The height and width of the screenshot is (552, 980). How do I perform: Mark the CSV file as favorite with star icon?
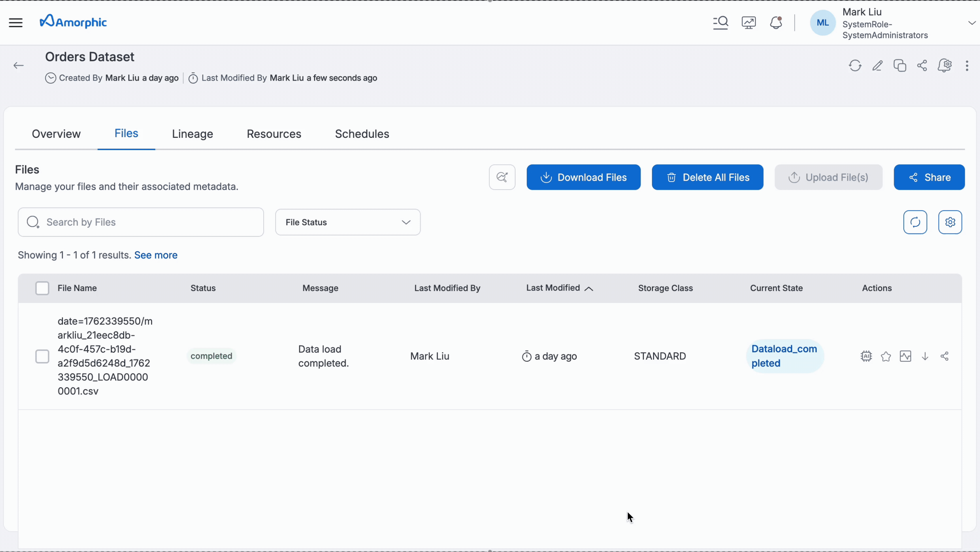886,356
